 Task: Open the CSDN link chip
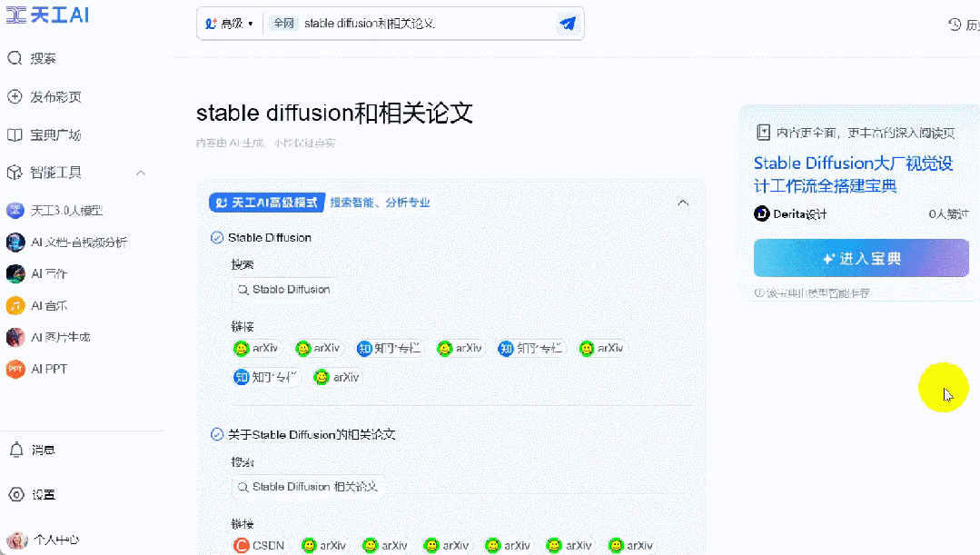pos(260,545)
